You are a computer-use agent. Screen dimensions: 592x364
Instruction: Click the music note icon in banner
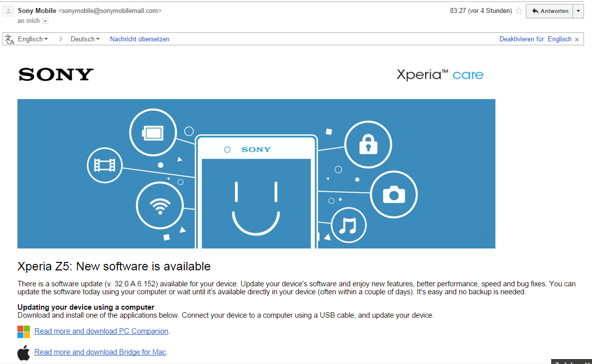click(349, 226)
